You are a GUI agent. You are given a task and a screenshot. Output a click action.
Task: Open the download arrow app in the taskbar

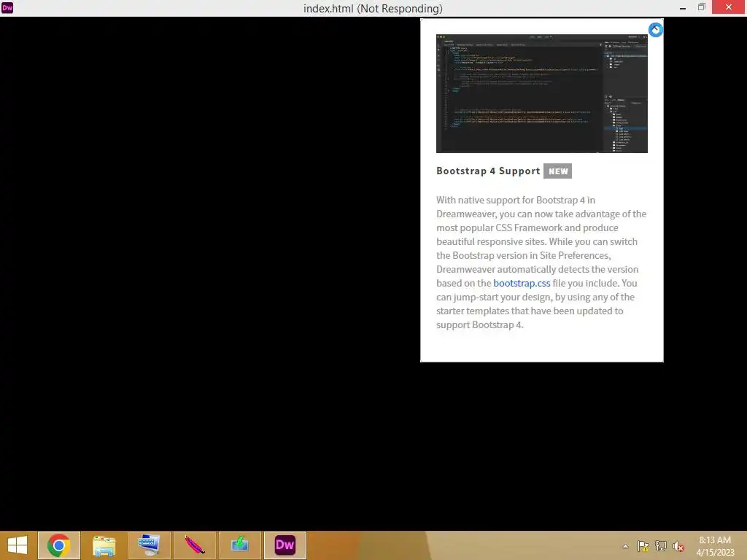239,545
